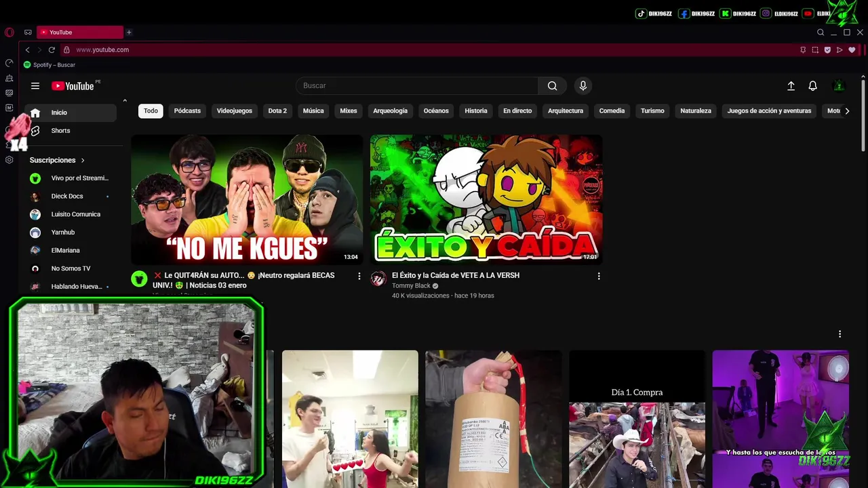Open YouTube hamburger guide menu
Screen dimensions: 868x488
tap(35, 85)
